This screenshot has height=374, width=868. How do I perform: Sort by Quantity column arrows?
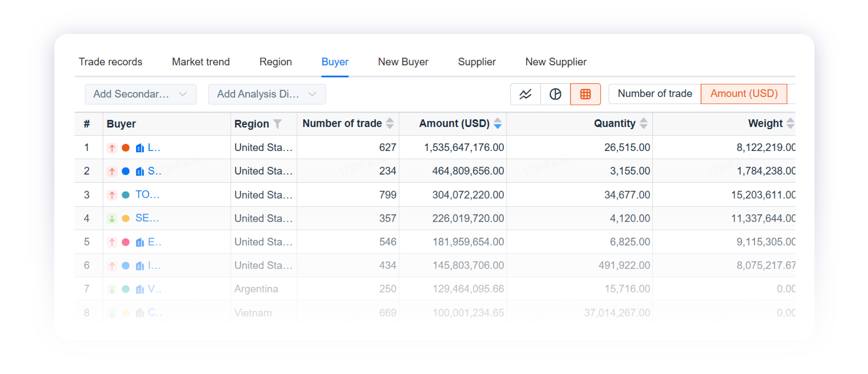point(644,123)
